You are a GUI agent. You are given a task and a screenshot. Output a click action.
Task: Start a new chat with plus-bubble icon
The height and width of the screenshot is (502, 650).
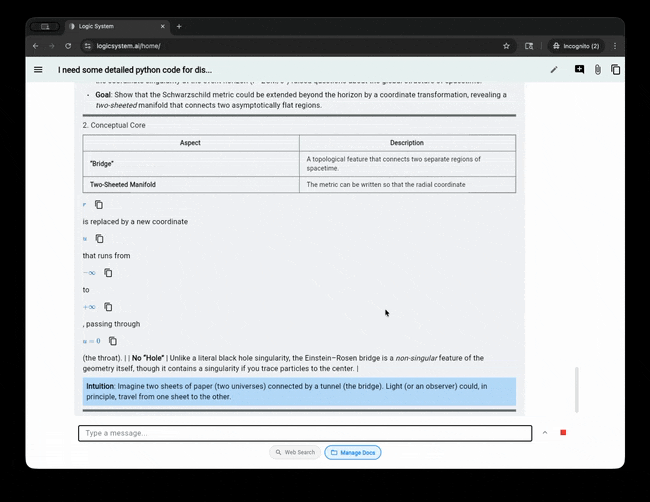click(579, 70)
